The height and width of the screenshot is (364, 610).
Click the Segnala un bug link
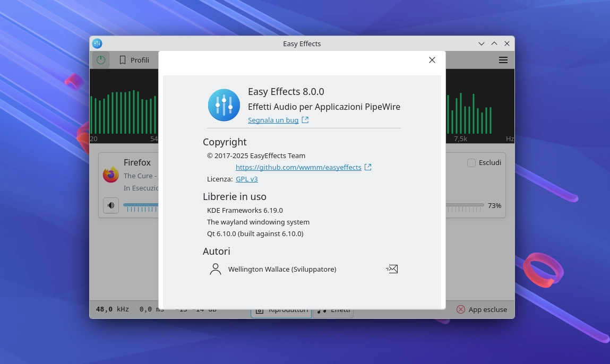272,120
